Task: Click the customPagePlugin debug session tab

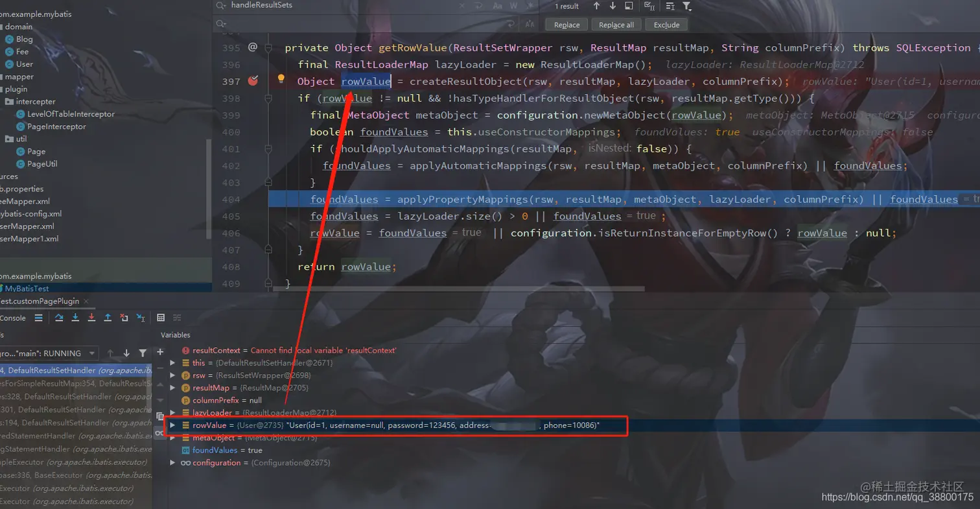Action: 40,301
